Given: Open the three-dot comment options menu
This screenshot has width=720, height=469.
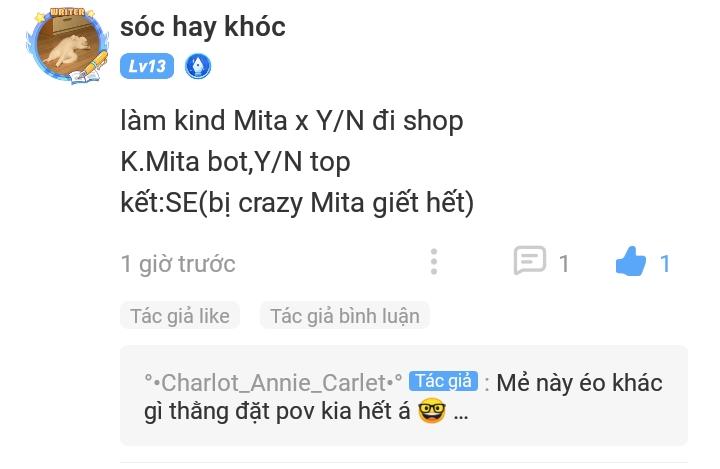Looking at the screenshot, I should click(x=434, y=262).
